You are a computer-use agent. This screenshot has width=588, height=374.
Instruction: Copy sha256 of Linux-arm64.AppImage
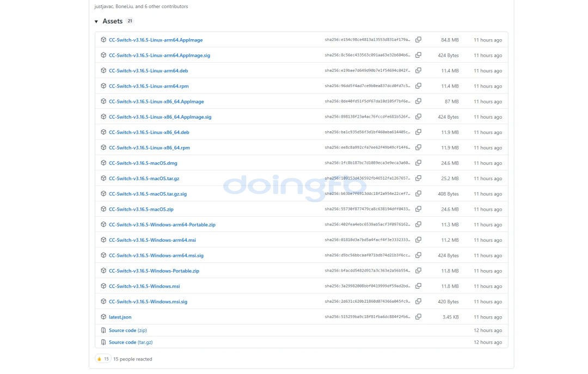pos(418,39)
